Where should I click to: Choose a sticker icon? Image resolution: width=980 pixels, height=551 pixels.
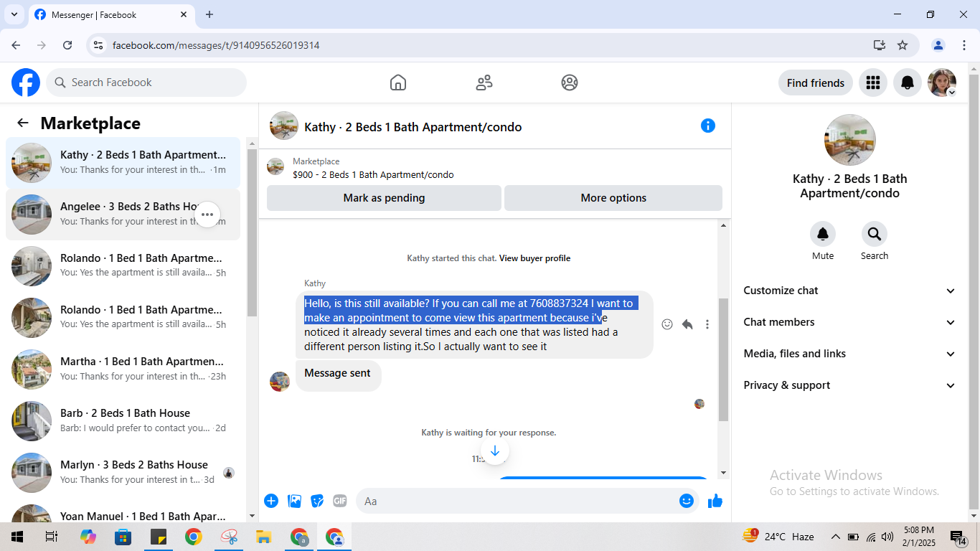tap(317, 501)
